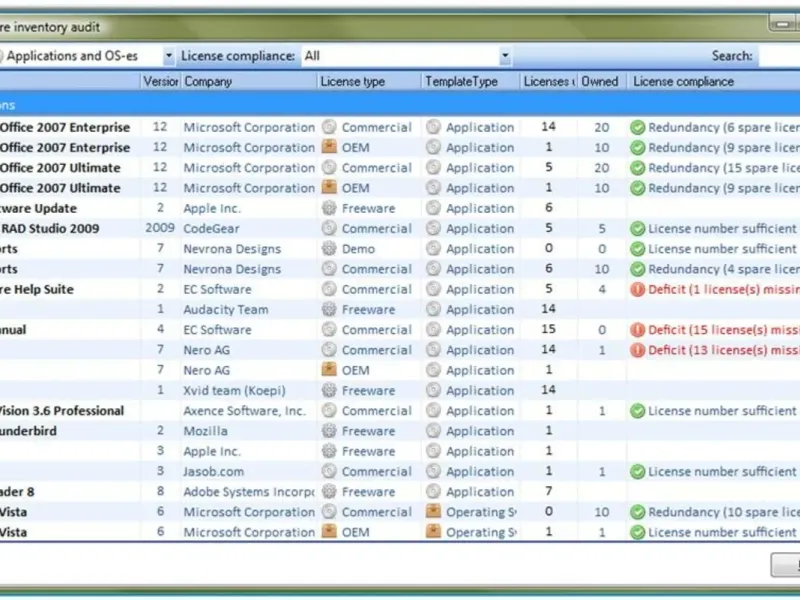Click the Commercial disc icon in Jasob.com row
This screenshot has width=800, height=600.
(329, 472)
